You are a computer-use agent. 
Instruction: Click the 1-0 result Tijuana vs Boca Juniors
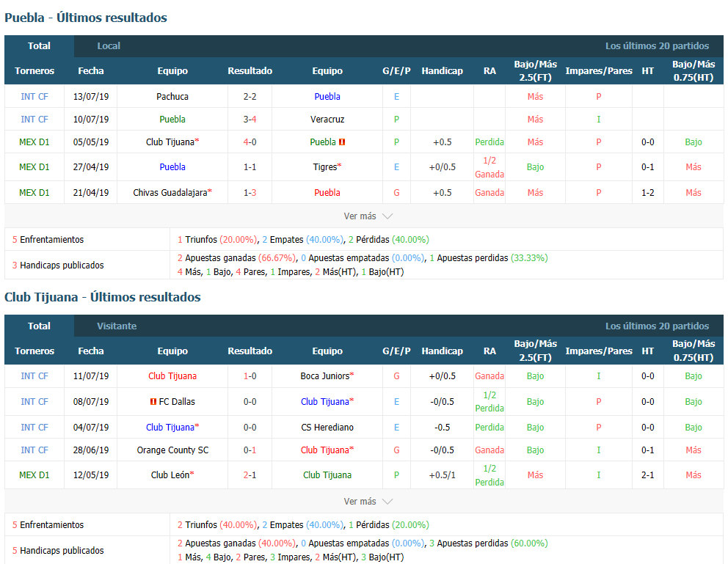[x=250, y=376]
